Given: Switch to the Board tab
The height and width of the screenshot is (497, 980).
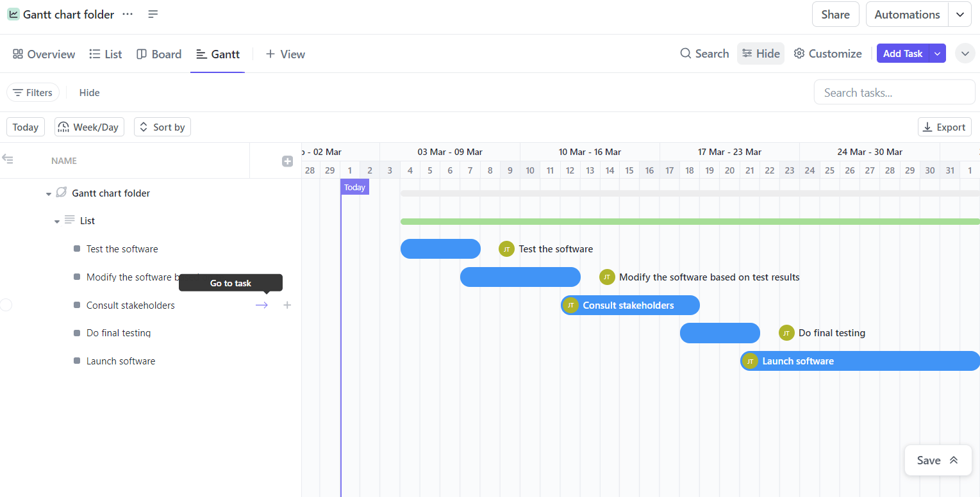Looking at the screenshot, I should (x=158, y=54).
